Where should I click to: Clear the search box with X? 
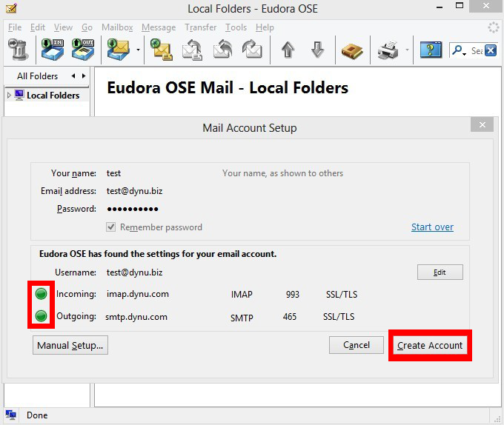click(491, 50)
